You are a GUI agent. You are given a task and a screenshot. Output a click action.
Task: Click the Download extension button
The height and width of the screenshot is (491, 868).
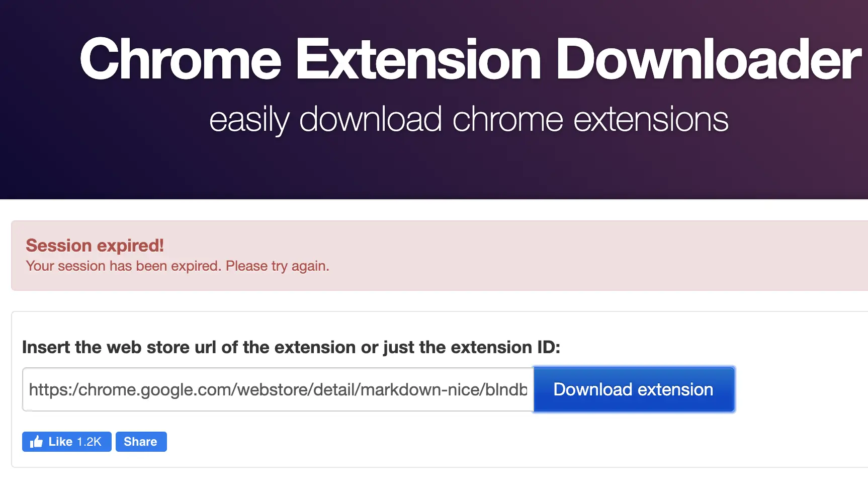coord(634,389)
